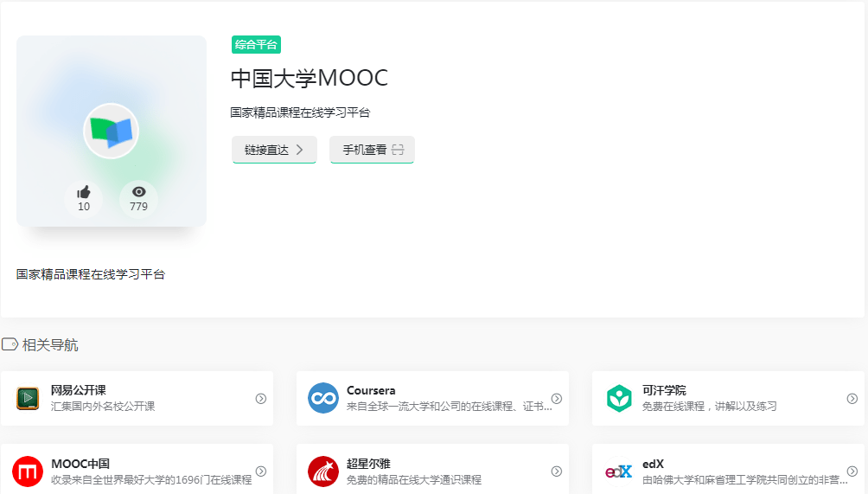Open the MOOC中国 title link

(80, 464)
